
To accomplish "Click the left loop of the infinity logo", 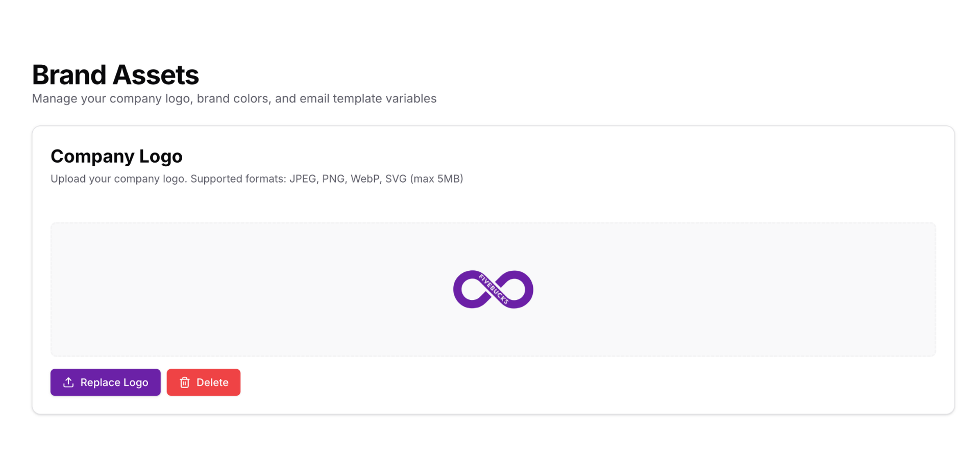I will (x=471, y=289).
